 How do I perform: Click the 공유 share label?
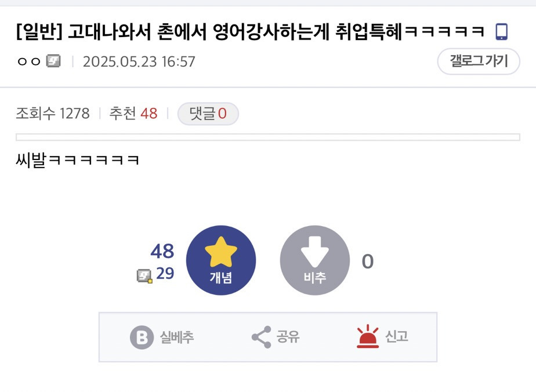(288, 337)
